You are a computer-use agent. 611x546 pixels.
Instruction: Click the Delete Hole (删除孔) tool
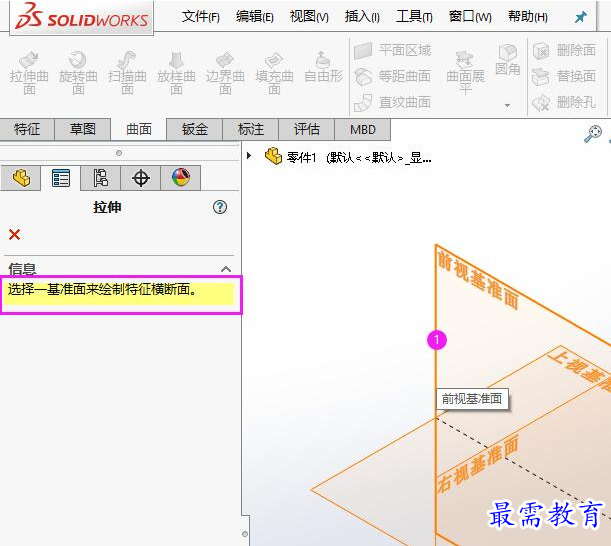point(564,102)
